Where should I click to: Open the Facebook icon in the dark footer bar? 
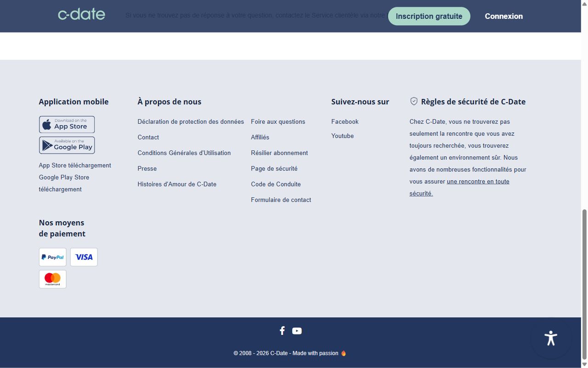282,331
